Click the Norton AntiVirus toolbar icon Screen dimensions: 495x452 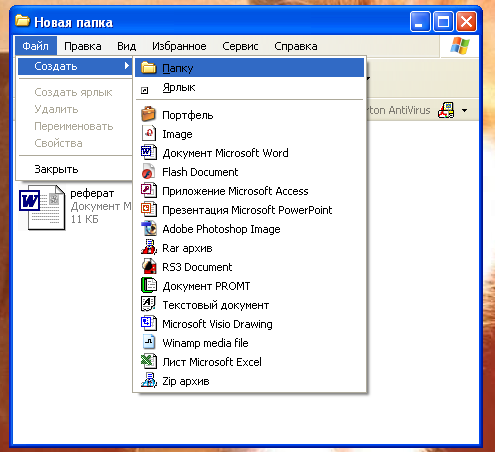[446, 110]
